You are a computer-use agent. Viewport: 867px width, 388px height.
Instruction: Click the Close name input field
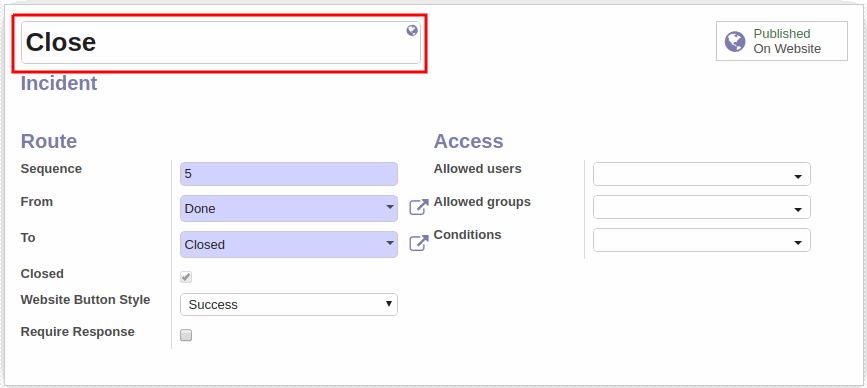pos(221,43)
